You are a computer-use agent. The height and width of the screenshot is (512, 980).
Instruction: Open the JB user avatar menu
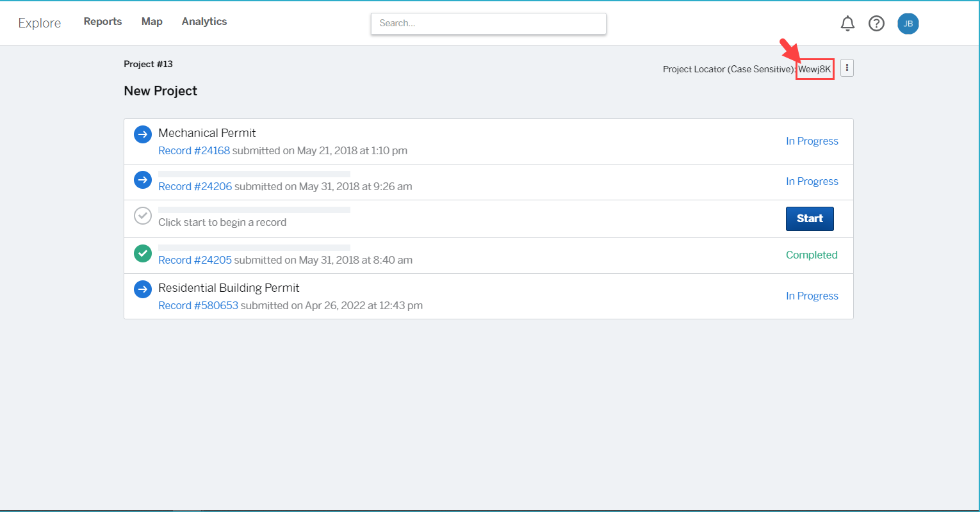(908, 23)
